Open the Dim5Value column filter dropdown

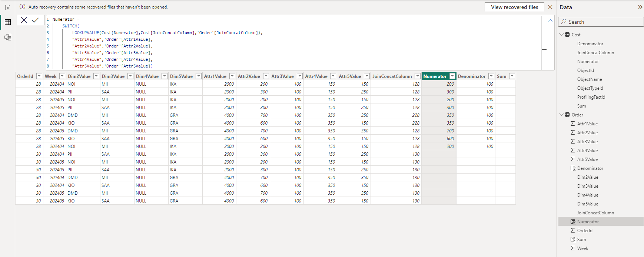point(198,76)
